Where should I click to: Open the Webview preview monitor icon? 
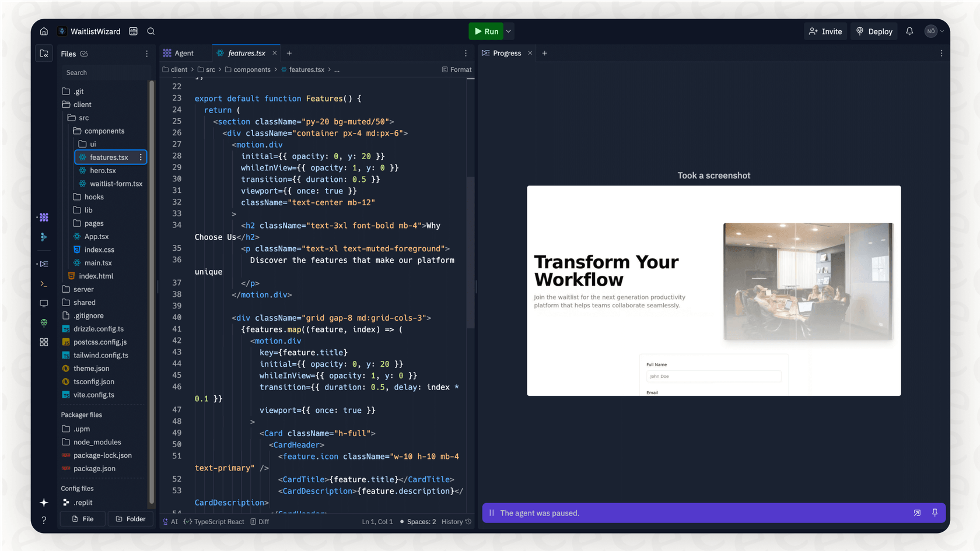click(x=44, y=303)
